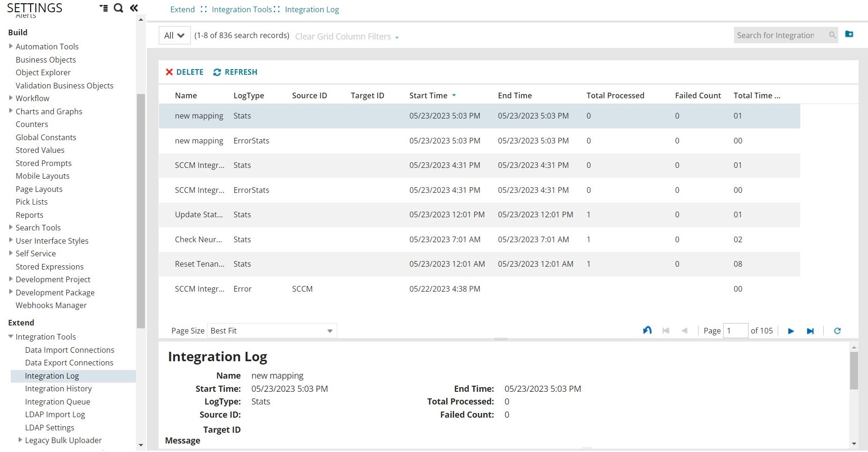Open LDAP Import Log
This screenshot has height=452, width=868.
pos(55,414)
